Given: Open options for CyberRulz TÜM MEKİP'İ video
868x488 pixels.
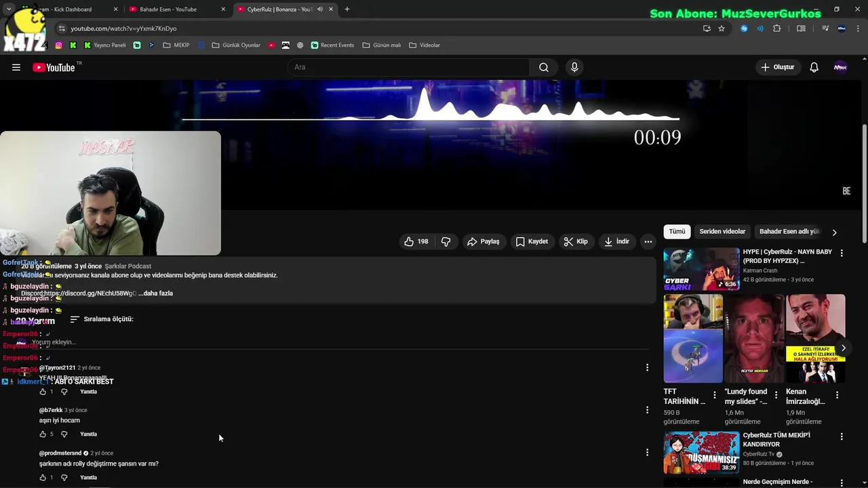Looking at the screenshot, I should (842, 437).
